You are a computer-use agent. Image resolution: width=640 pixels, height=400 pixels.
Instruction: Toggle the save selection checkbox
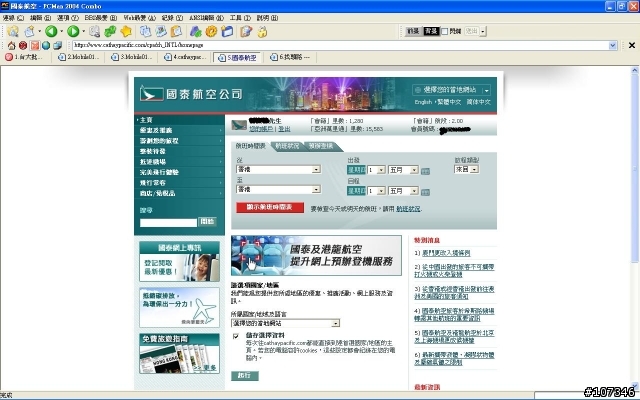click(236, 336)
